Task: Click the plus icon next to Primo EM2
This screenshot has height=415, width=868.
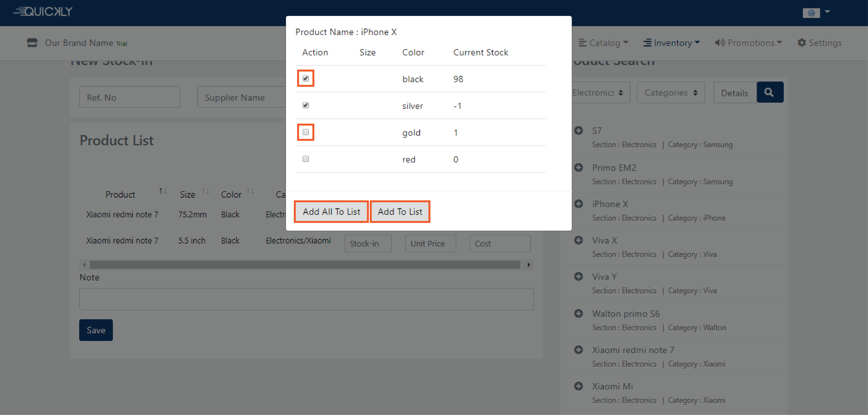Action: point(578,167)
